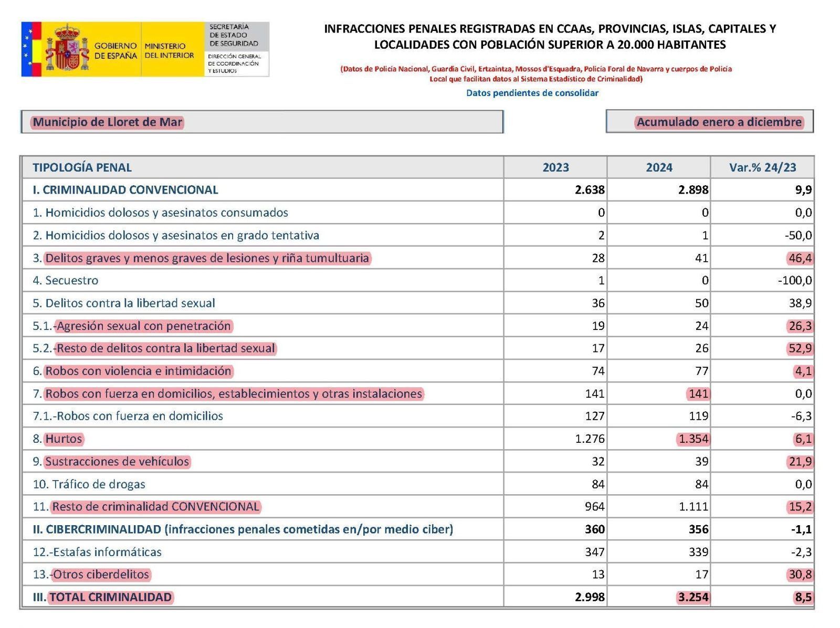Screen dimensions: 840x628
Task: Click the Var.% 24/23 column header
Action: coord(762,167)
